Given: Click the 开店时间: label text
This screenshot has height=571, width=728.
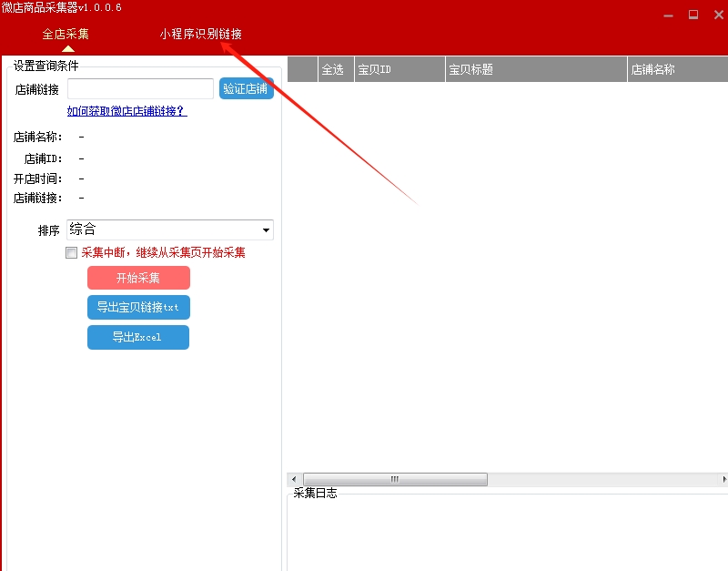Looking at the screenshot, I should pos(37,178).
